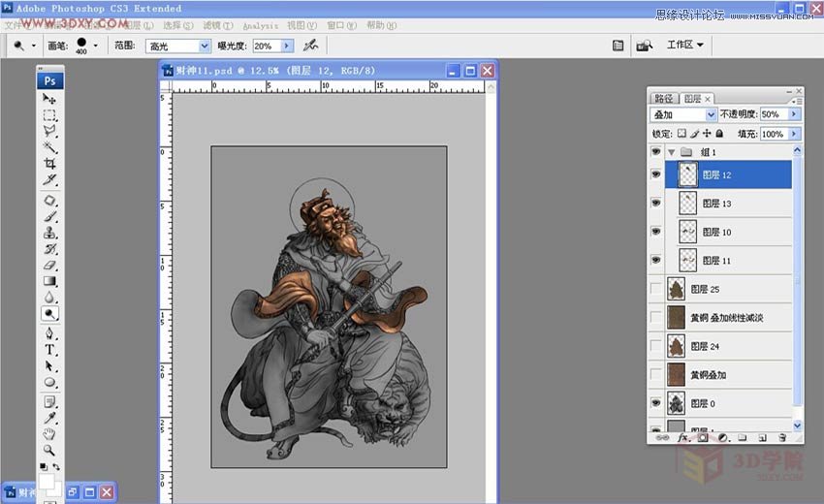The height and width of the screenshot is (504, 824).
Task: Enable airbrush mode in options bar
Action: pyautogui.click(x=310, y=46)
